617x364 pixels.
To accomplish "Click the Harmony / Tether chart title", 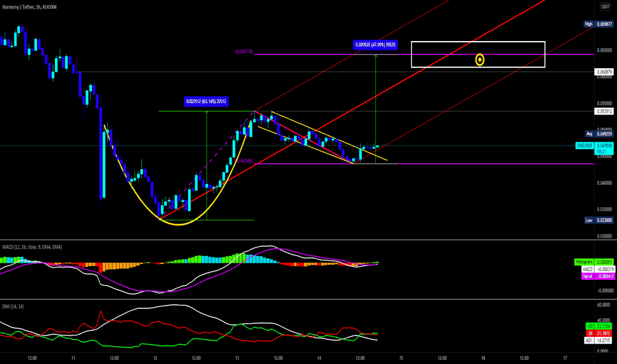I will [30, 7].
